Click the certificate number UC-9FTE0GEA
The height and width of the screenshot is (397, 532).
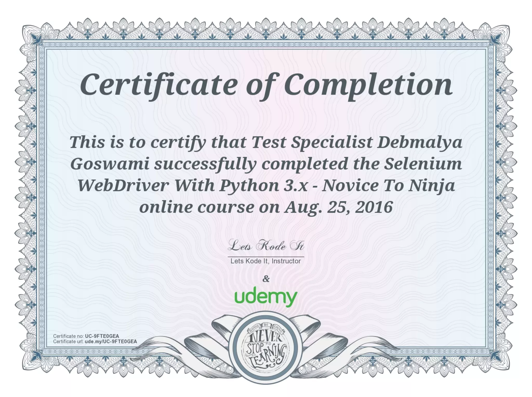(x=102, y=336)
